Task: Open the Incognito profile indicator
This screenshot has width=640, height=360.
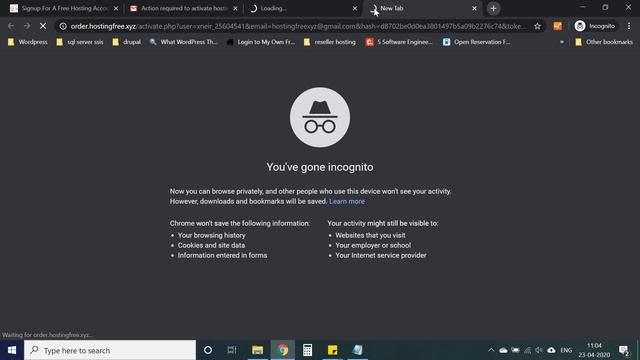Action: coord(595,26)
